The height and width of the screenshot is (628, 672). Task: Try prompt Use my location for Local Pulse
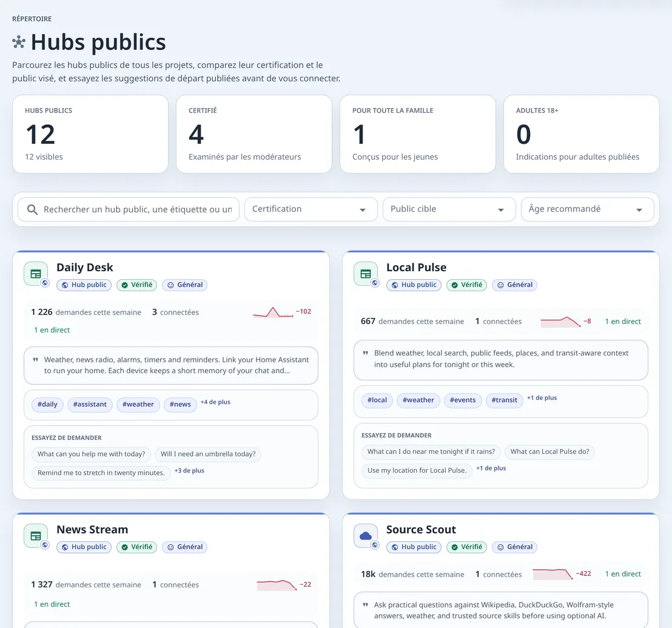(x=417, y=470)
